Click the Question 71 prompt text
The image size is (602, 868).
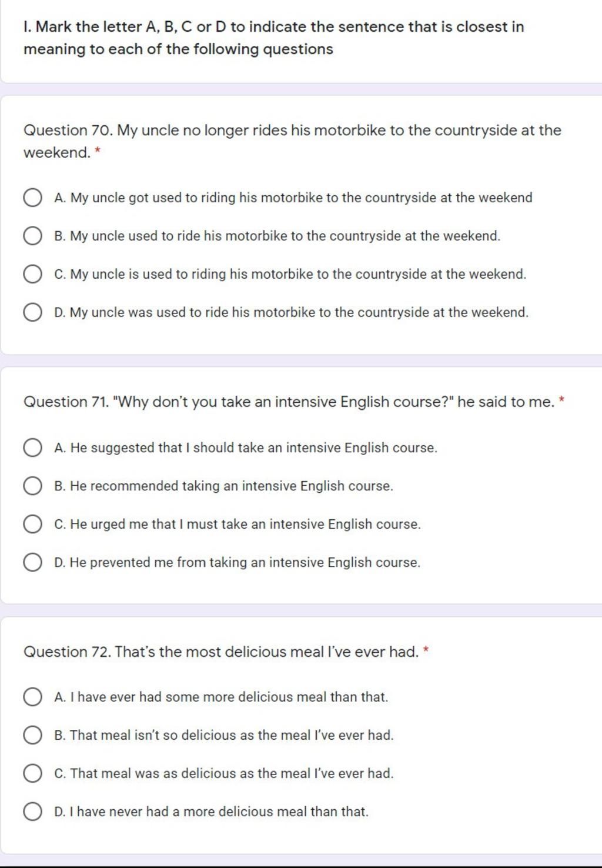289,402
